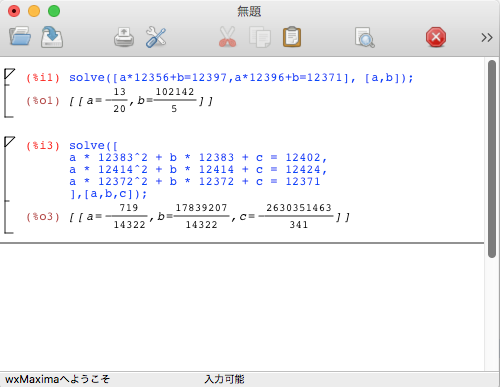Close the window with the red button
This screenshot has width=500, height=387.
[14, 11]
